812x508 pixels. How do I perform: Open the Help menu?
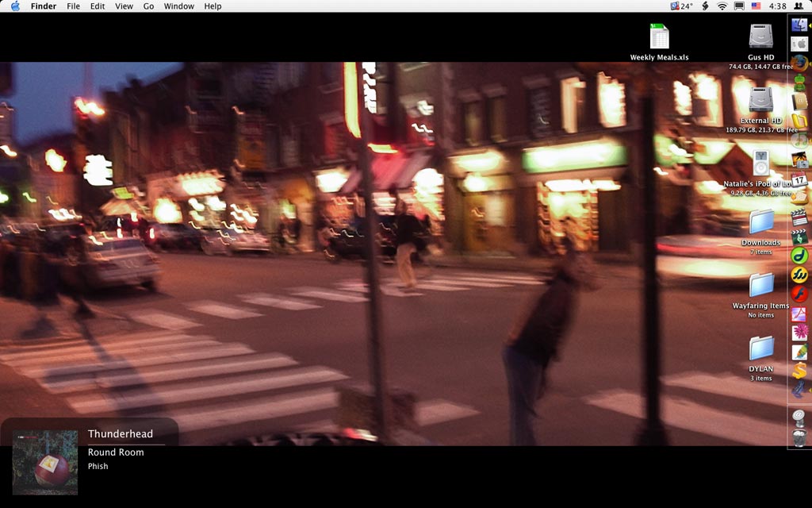click(x=213, y=6)
